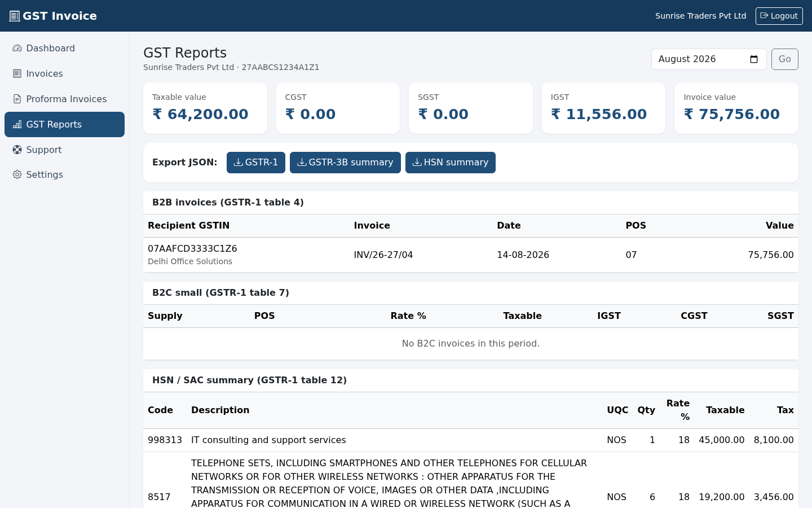Click HSN code 8517
Screen dimensions: 812x508
(159, 497)
